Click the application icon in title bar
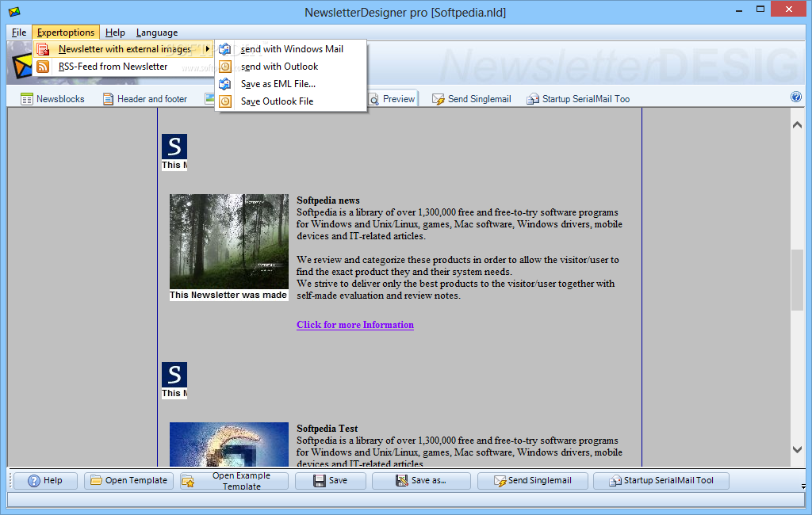Viewport: 812px width, 515px height. point(14,11)
